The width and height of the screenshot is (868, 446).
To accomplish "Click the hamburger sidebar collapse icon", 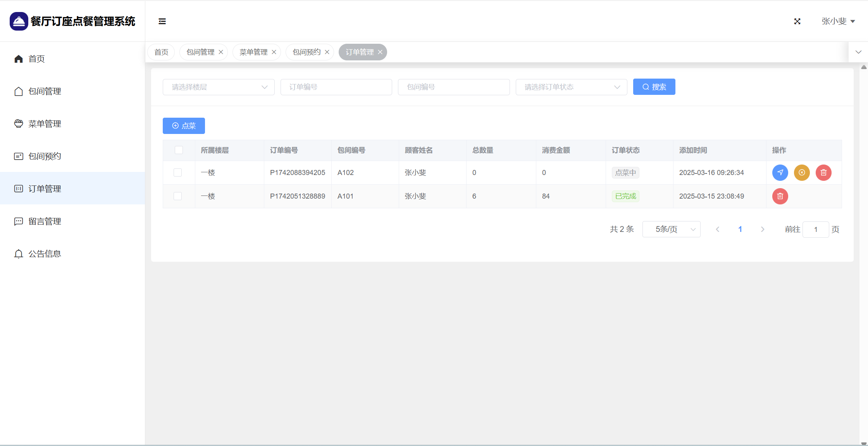I will pyautogui.click(x=162, y=21).
